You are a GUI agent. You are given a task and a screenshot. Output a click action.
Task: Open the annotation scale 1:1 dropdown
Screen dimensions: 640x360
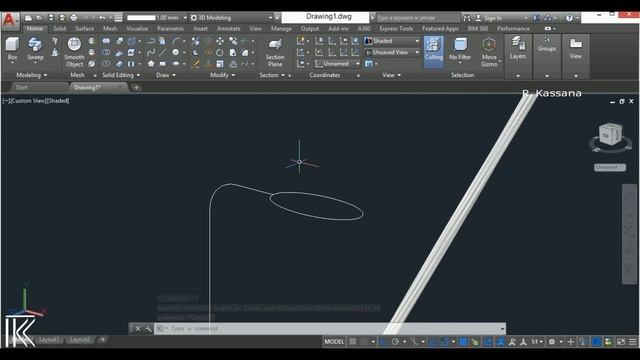pos(537,342)
